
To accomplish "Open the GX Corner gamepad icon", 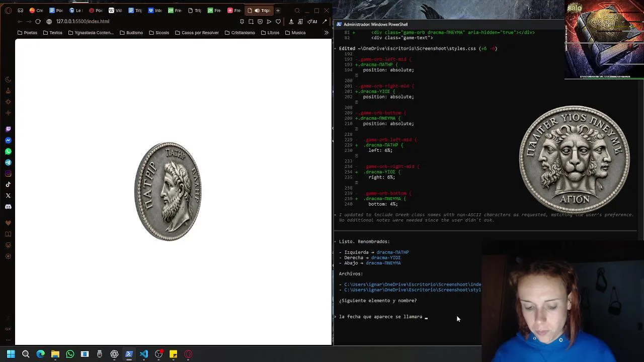I will click(20, 11).
